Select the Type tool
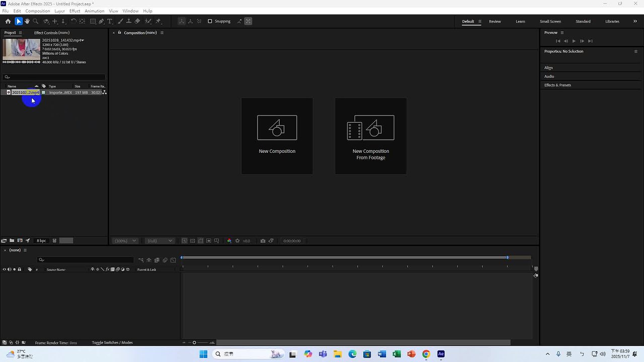 tap(110, 21)
